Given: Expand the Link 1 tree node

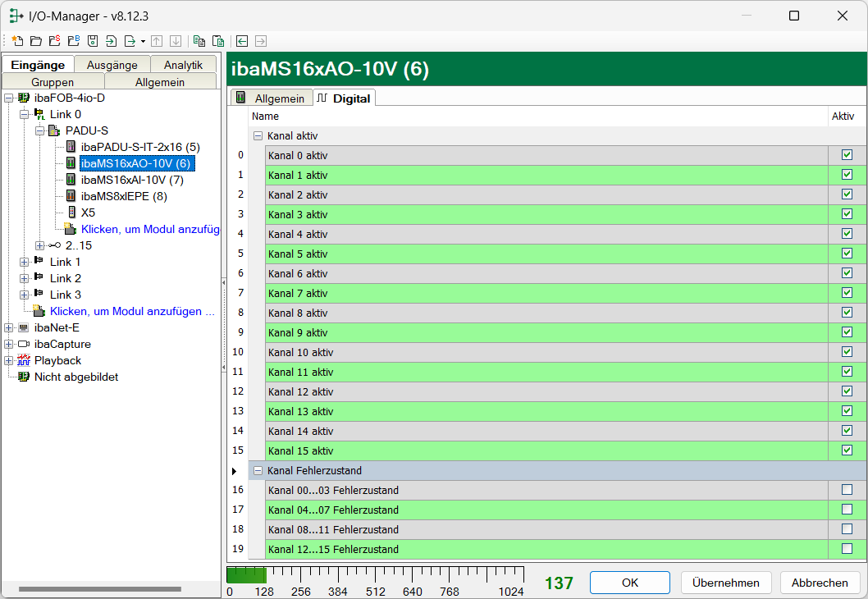Looking at the screenshot, I should (24, 262).
